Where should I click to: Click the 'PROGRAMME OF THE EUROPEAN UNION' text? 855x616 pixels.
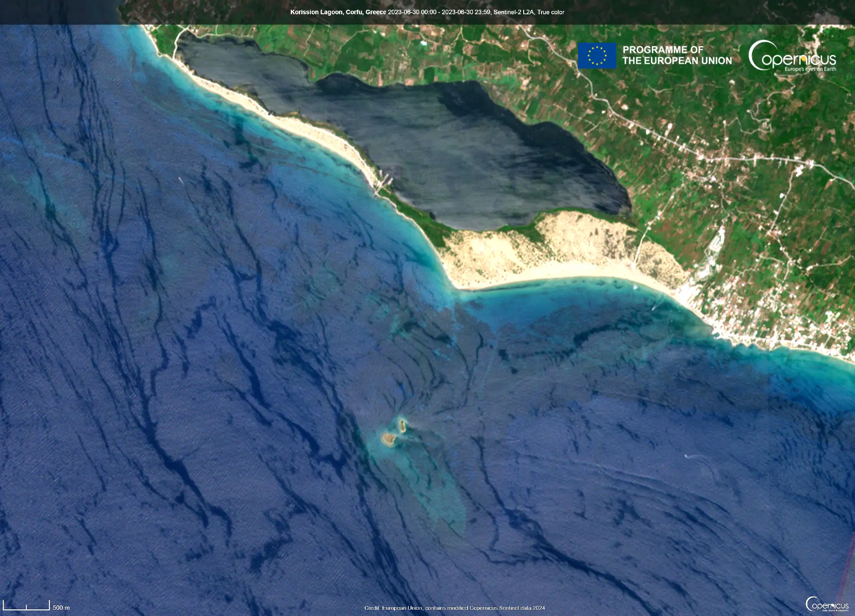[x=676, y=55]
